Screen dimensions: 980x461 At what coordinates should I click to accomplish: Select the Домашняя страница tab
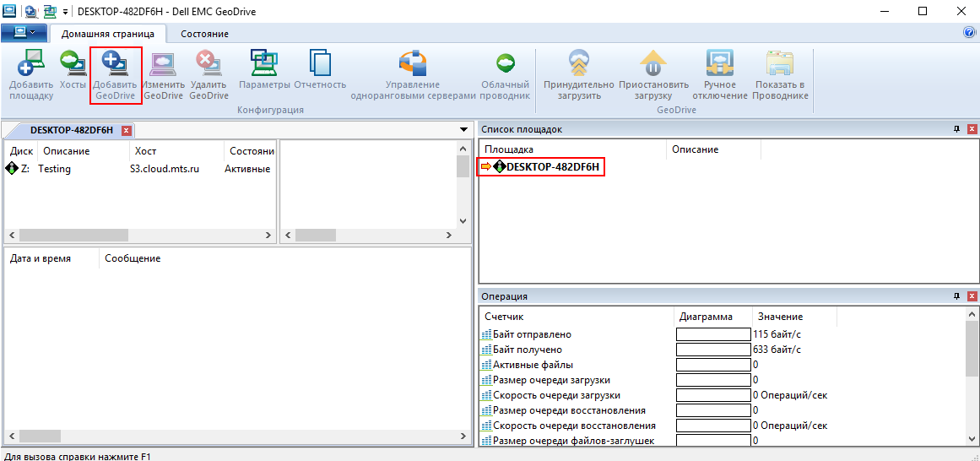pyautogui.click(x=108, y=34)
